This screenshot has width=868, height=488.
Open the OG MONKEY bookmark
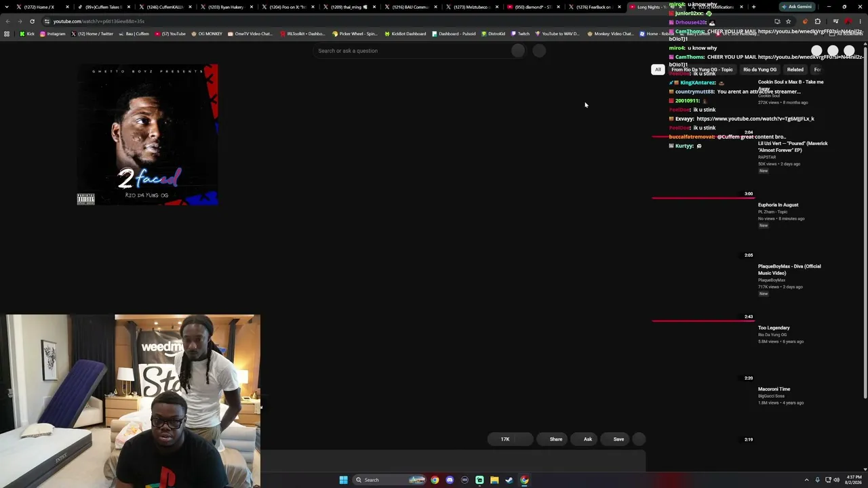[207, 34]
